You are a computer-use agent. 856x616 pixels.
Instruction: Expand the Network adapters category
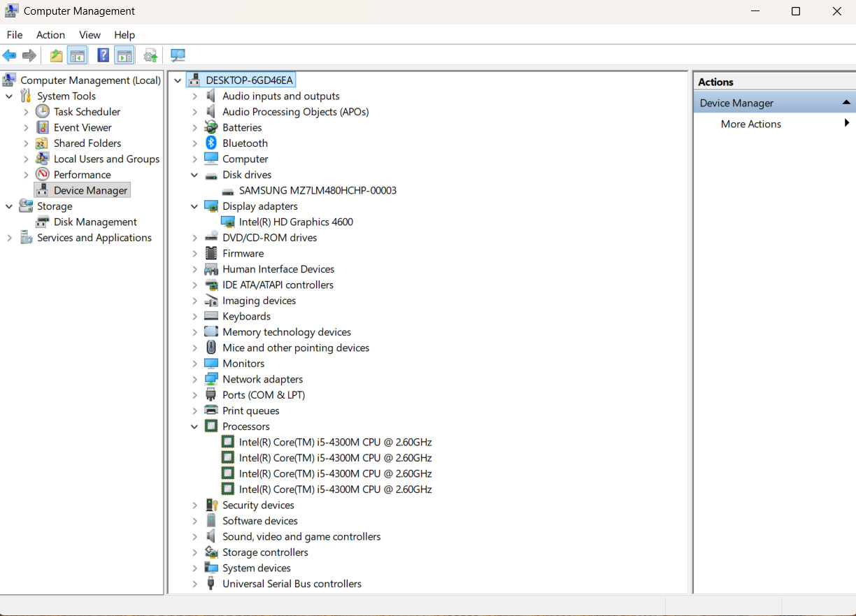click(x=194, y=379)
